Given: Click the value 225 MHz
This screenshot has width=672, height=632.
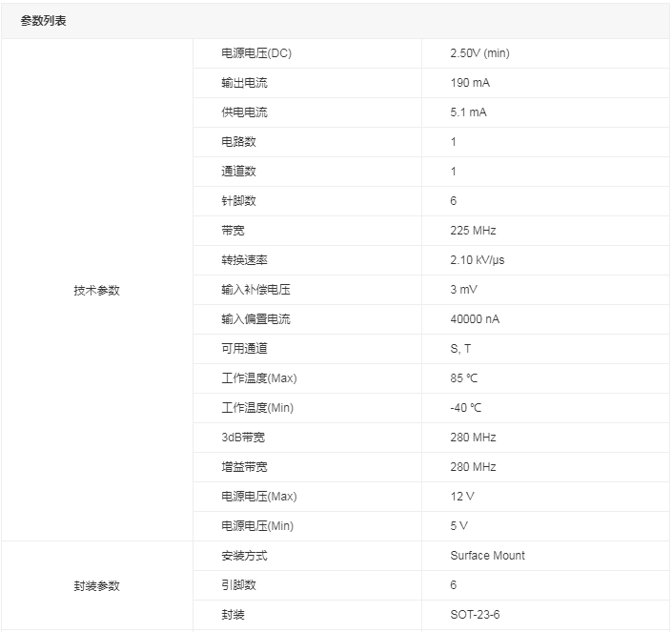Looking at the screenshot, I should point(473,231).
